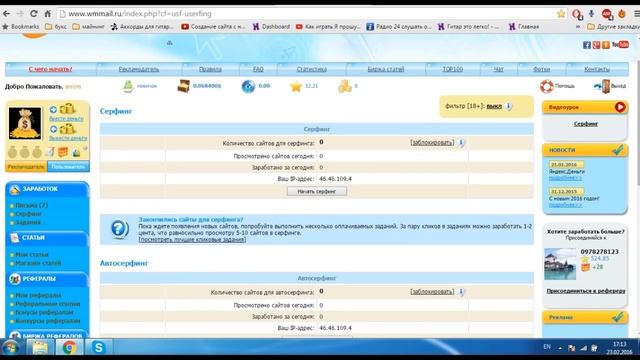Open Другие закладки bookmarks folder
This screenshot has width=640, height=360.
click(613, 27)
